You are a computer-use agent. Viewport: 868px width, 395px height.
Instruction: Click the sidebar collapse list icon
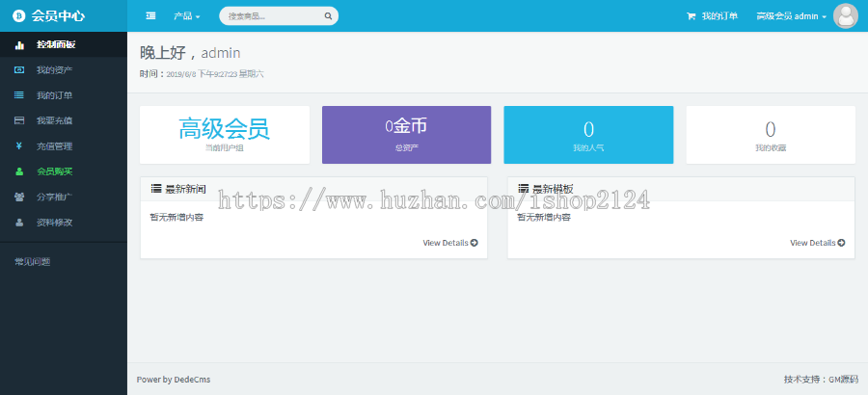tap(150, 16)
